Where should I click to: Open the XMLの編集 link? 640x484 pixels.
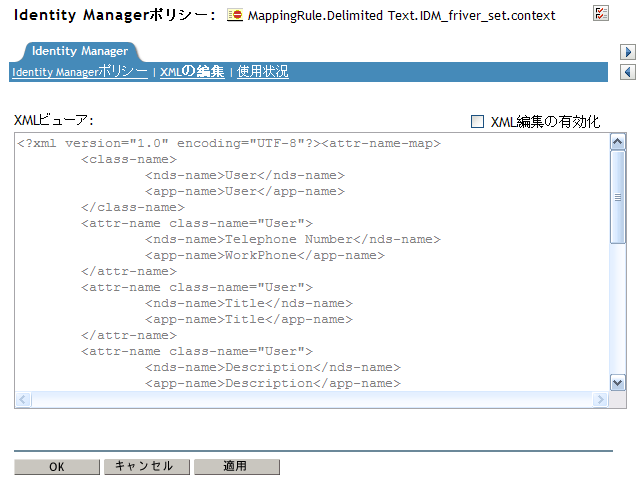click(x=192, y=72)
